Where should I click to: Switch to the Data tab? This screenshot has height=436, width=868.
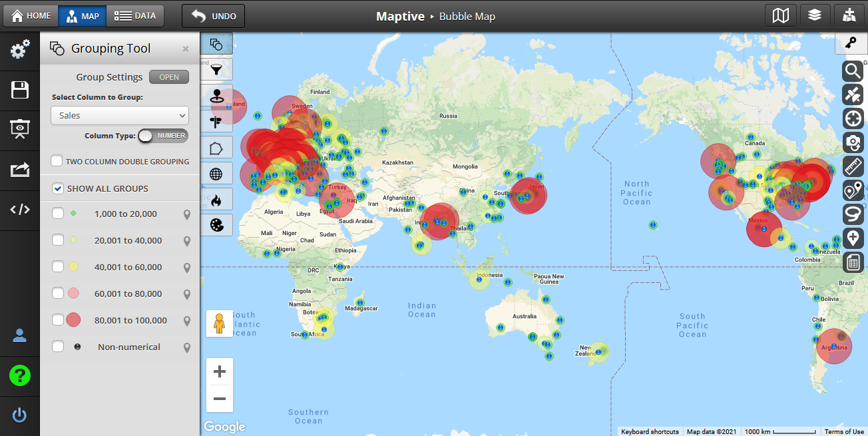[135, 16]
